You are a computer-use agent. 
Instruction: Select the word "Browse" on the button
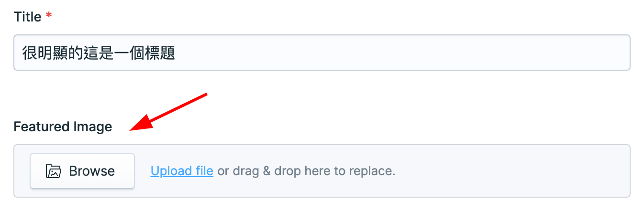[x=92, y=171]
